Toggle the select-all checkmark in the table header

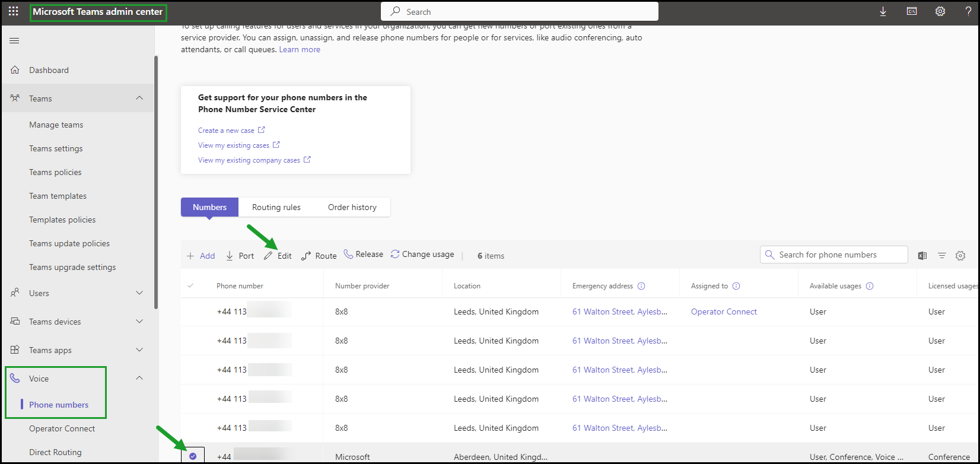point(190,285)
